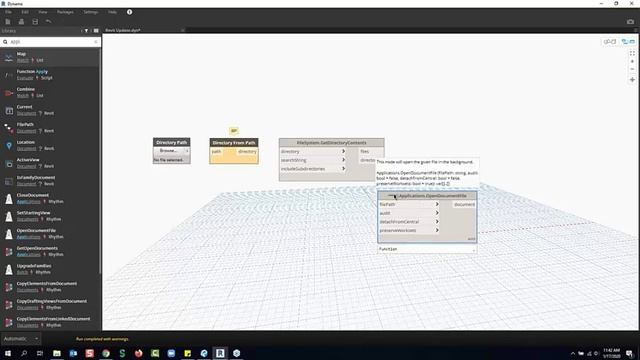Screen dimensions: 640x360
Task: Click the Undo arrow toolbar icon
Action: point(49,21)
